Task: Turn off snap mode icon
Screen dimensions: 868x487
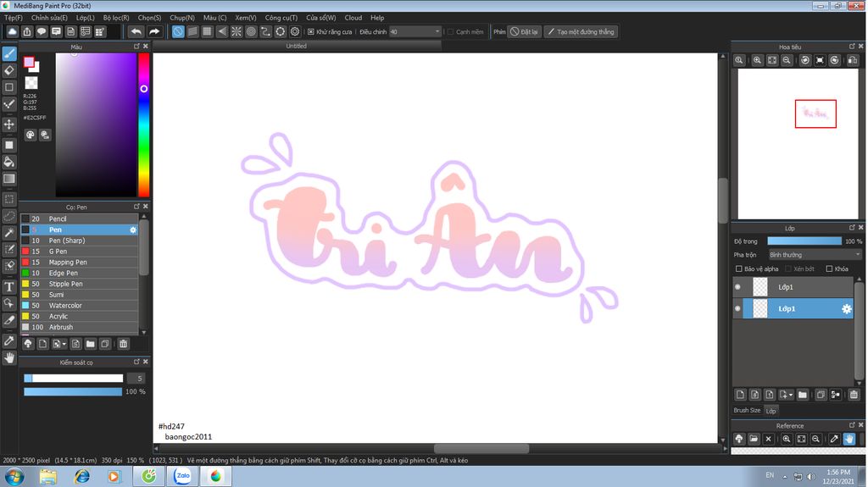Action: click(x=178, y=31)
